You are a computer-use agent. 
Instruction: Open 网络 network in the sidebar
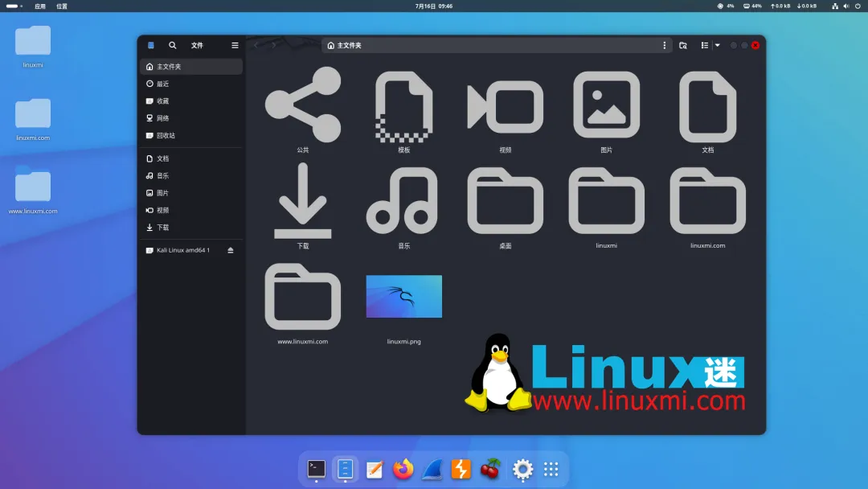click(191, 118)
